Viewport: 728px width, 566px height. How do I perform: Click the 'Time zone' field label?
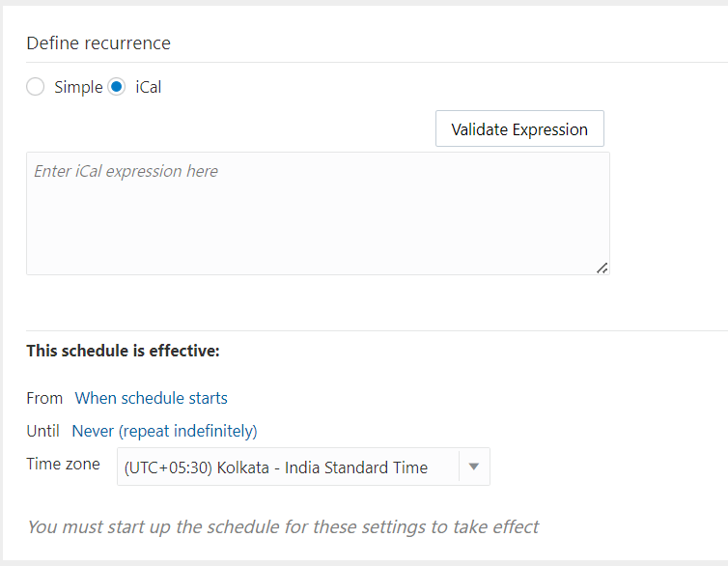(63, 464)
